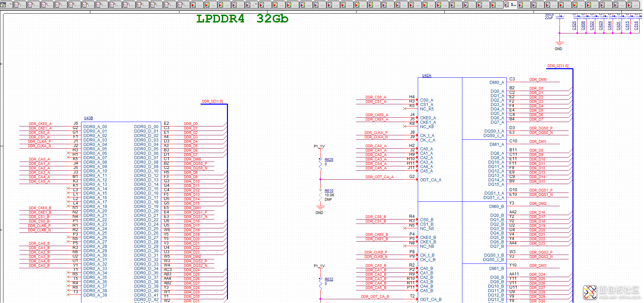Viewport: 644px width, 303px height.
Task: Select the 22uF capacitor value label
Action: click(549, 18)
